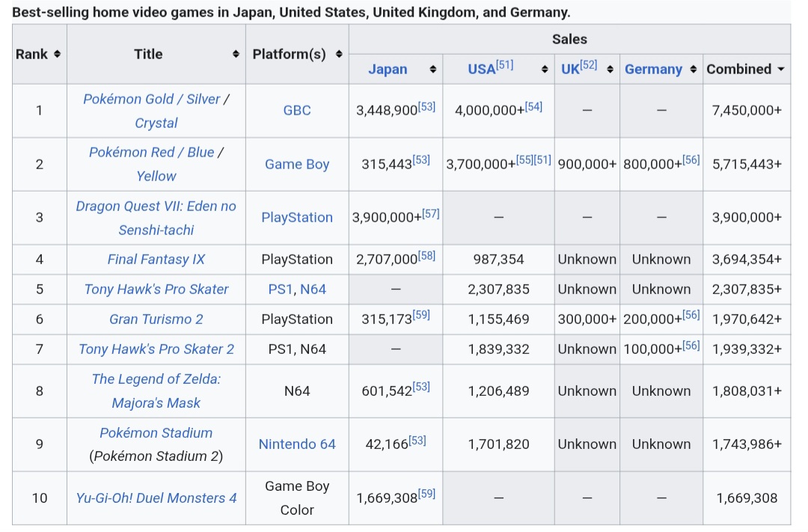
Task: Open citation [59] beside 1,669,308
Action: pyautogui.click(x=426, y=494)
